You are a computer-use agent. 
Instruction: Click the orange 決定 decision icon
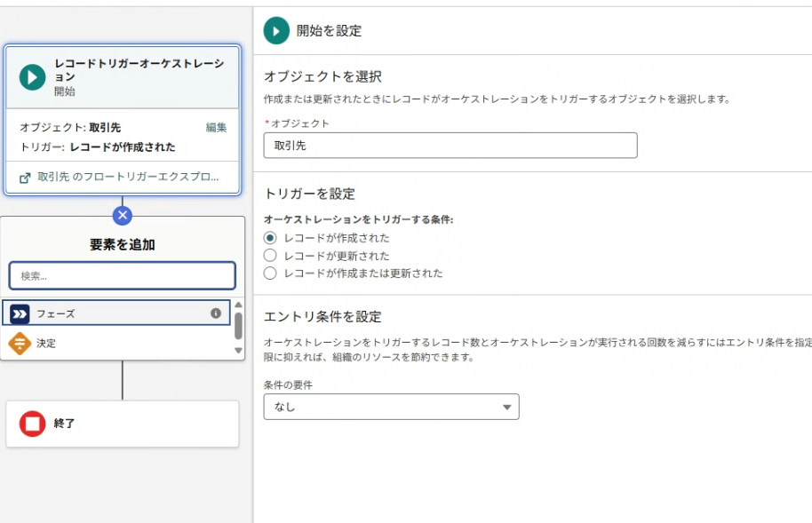click(x=20, y=343)
